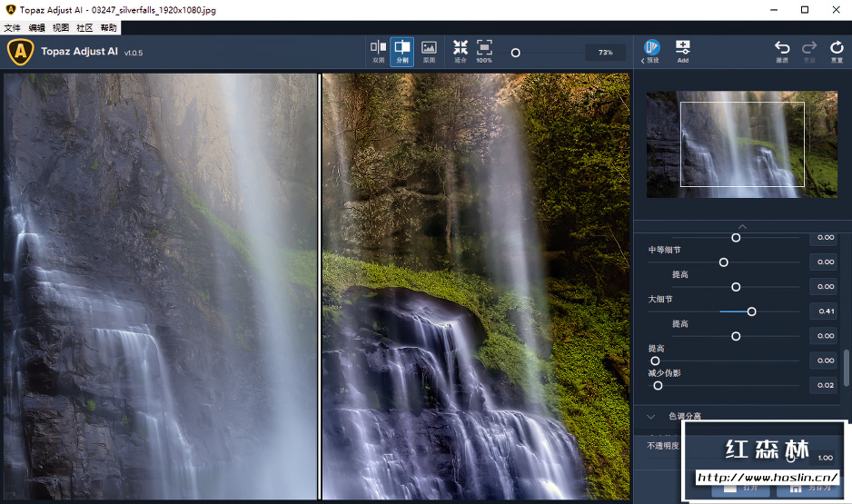This screenshot has width=852, height=504.
Task: Expand the 色调分离 section
Action: [651, 417]
